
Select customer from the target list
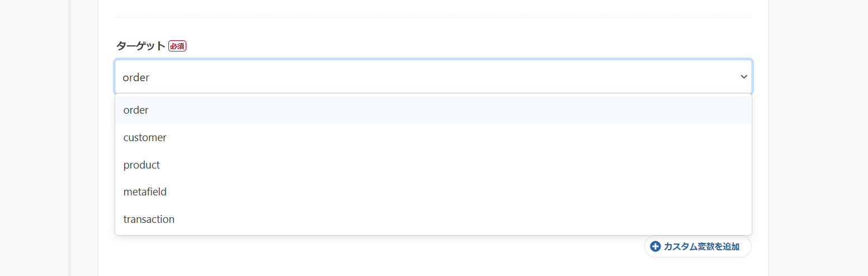point(433,138)
